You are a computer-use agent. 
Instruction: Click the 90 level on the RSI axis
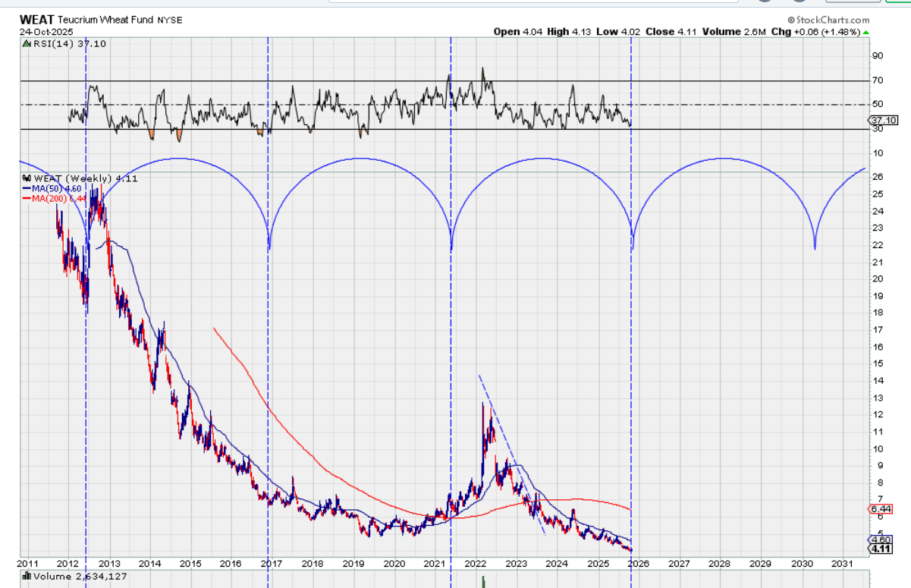tap(878, 55)
